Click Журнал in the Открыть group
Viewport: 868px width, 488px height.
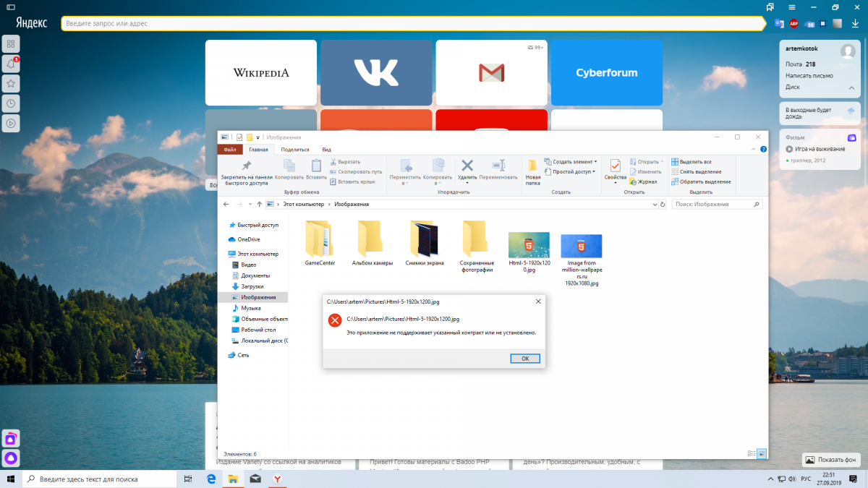pos(643,181)
